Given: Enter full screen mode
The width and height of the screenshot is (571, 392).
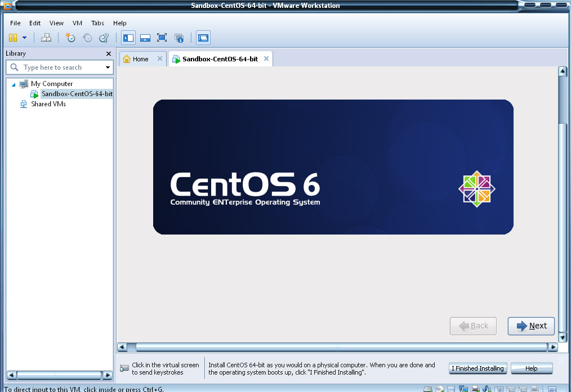Looking at the screenshot, I should point(162,38).
